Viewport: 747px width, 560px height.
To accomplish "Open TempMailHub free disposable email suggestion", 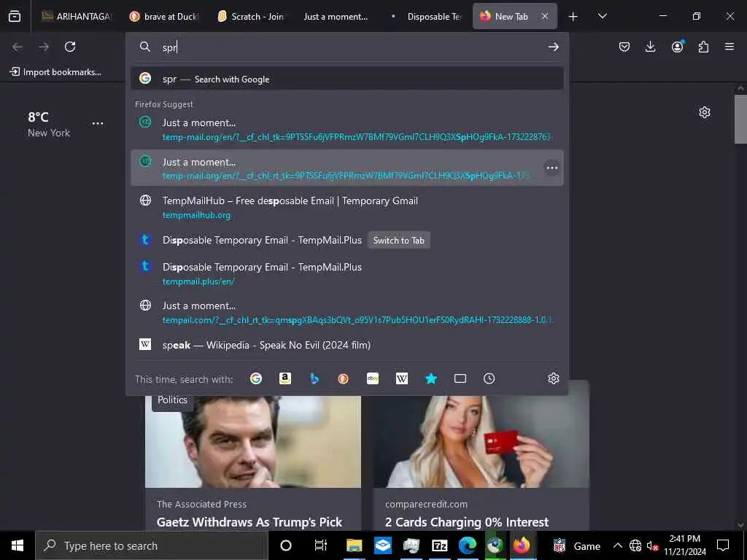I will tap(347, 208).
